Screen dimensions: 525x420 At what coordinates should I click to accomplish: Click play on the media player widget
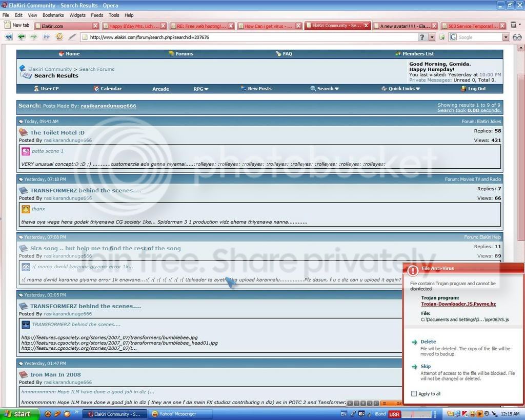pyautogui.click(x=350, y=403)
